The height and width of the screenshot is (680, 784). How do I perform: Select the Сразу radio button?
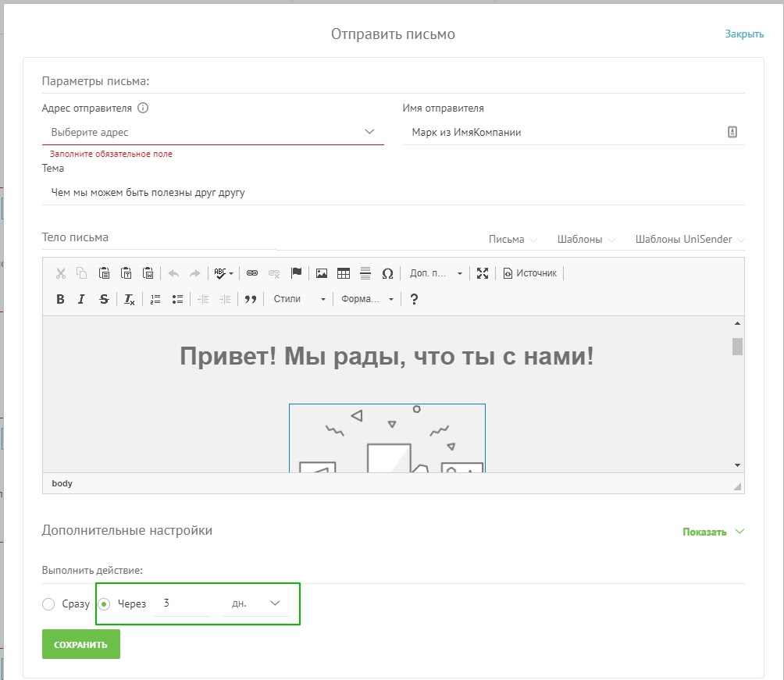(x=48, y=603)
